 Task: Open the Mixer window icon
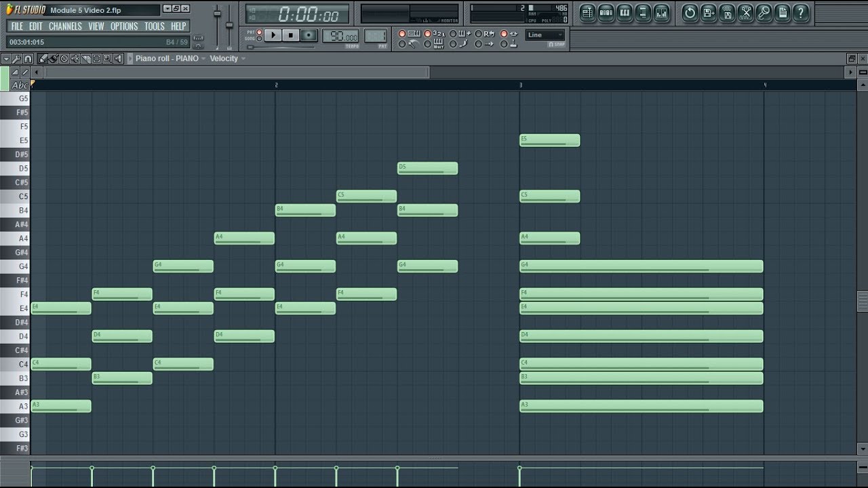[661, 12]
